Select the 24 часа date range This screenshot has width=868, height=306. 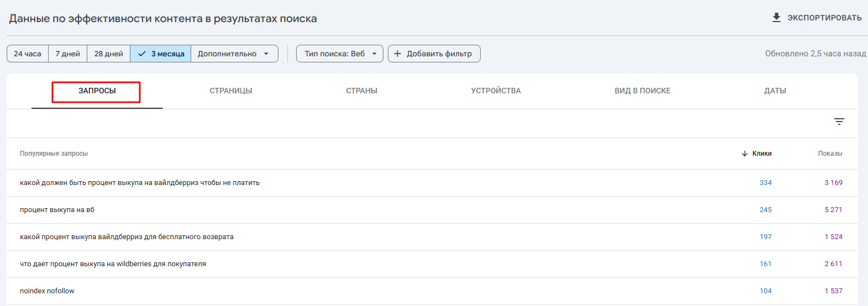28,54
